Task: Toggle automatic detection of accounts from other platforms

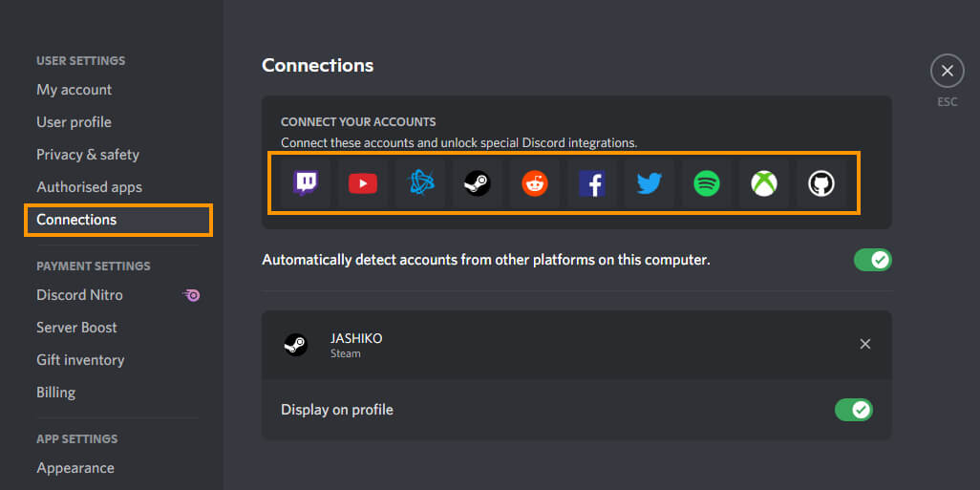Action: [x=872, y=260]
